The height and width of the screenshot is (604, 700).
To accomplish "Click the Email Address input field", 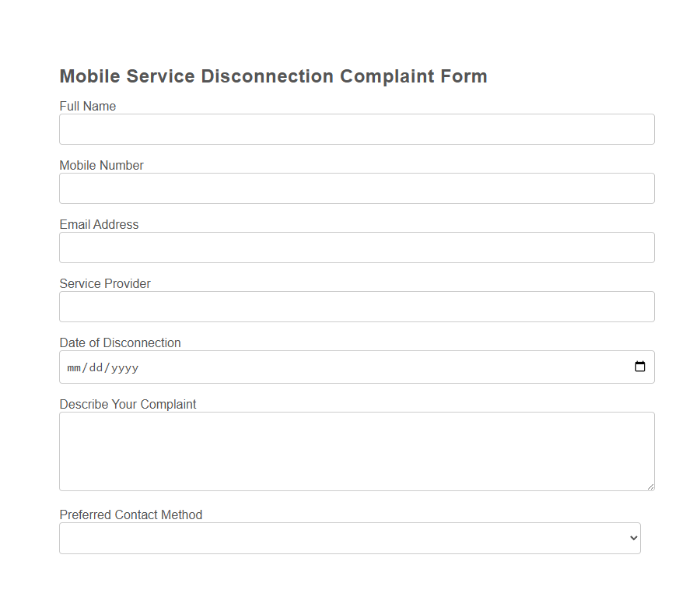I will point(356,247).
